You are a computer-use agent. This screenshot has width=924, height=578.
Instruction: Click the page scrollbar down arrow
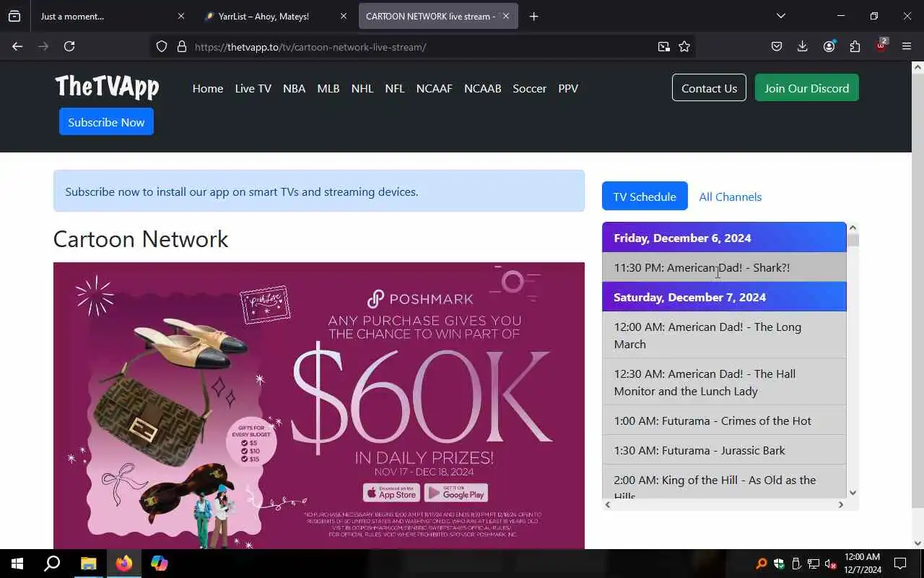[x=918, y=543]
